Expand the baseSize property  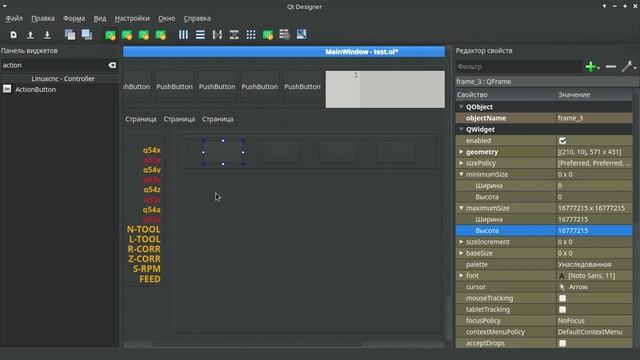click(x=461, y=253)
